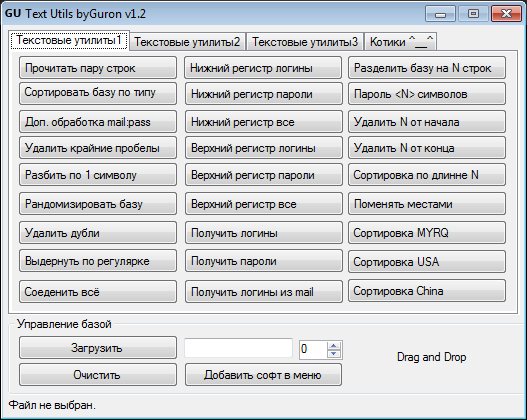Run 'Рандомизировать базу'
The image size is (527, 420).
pyautogui.click(x=98, y=204)
